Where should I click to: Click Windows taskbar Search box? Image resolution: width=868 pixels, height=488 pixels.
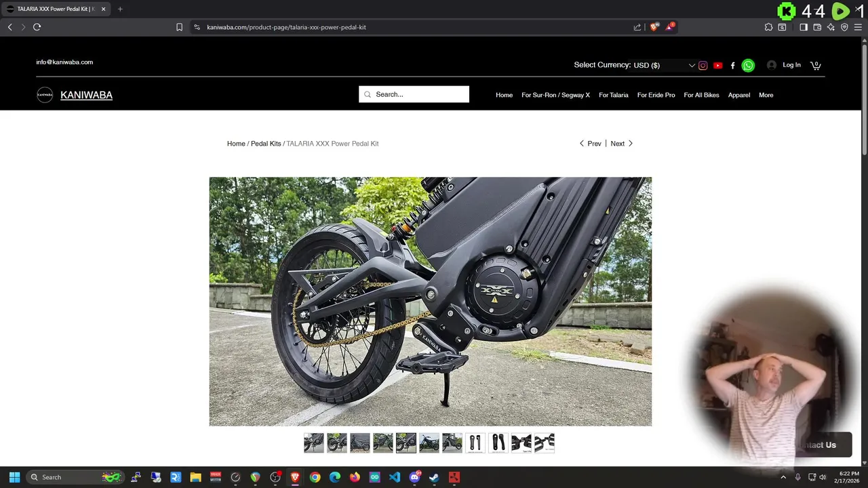75,477
